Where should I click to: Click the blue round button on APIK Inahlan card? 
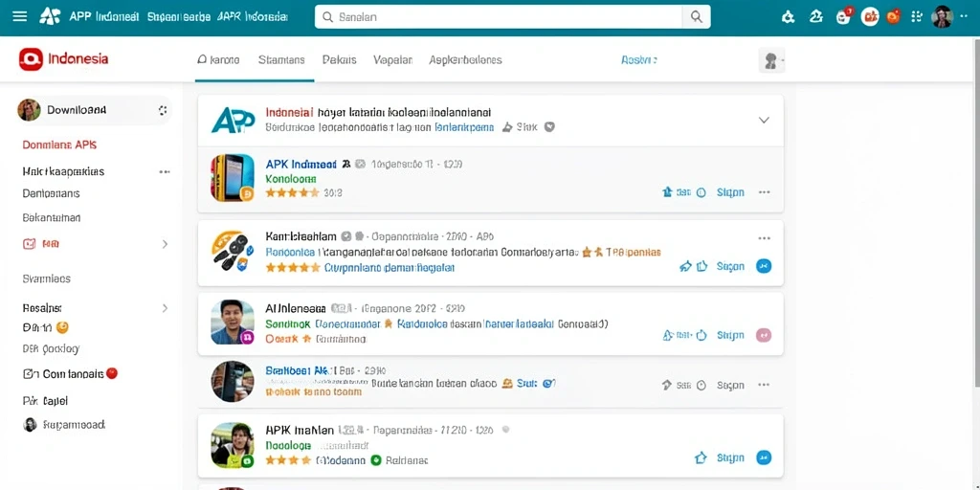pos(764,457)
